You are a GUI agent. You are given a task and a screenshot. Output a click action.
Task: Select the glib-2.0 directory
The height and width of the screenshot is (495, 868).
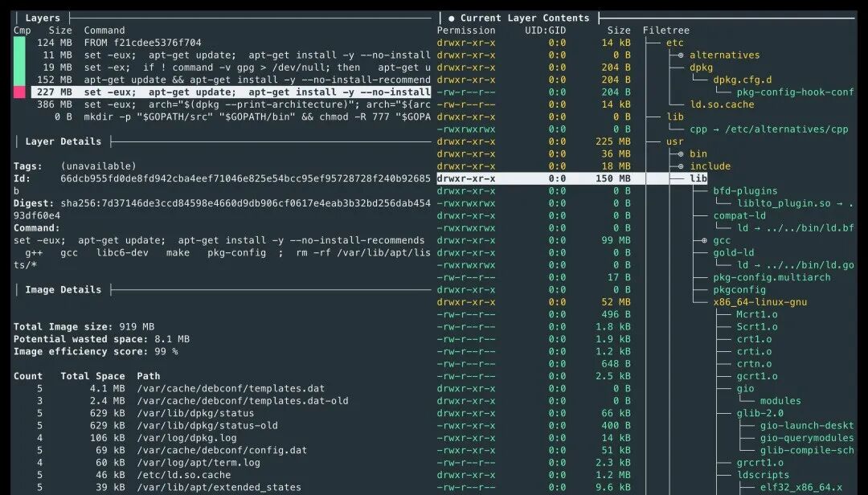(x=760, y=413)
